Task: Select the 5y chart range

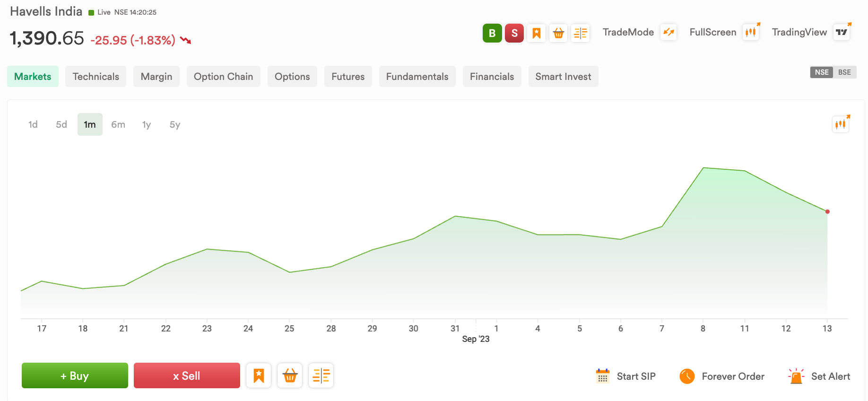Action: 175,124
